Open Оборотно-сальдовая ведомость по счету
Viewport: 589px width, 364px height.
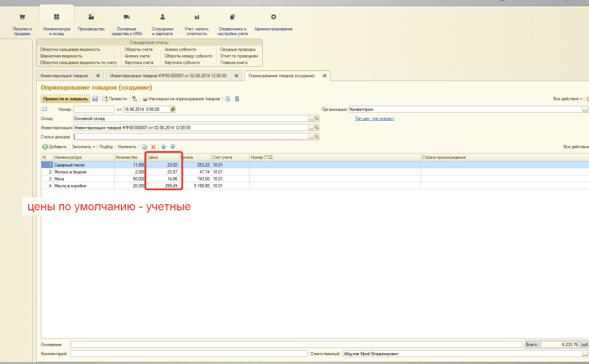[78, 63]
